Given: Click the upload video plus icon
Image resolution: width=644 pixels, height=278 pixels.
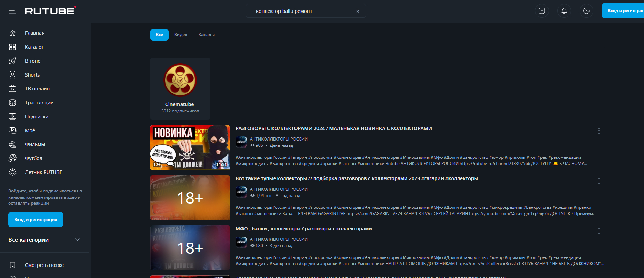Looking at the screenshot, I should [x=542, y=11].
